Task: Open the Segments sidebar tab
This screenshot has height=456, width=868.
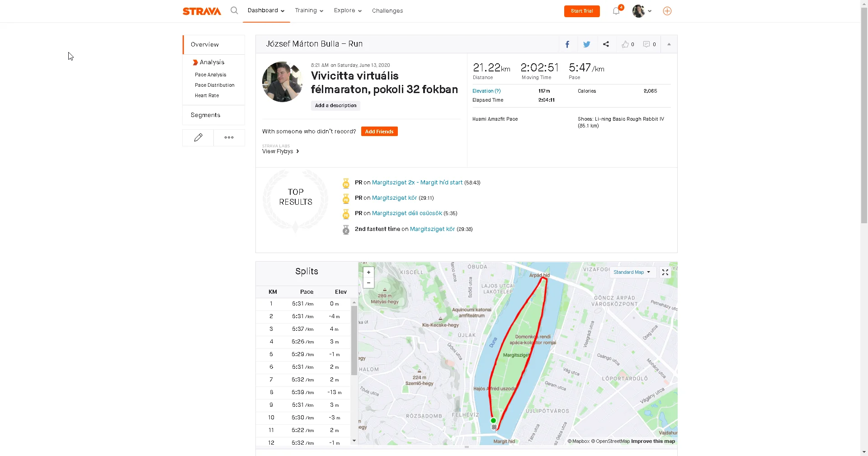Action: click(x=206, y=115)
